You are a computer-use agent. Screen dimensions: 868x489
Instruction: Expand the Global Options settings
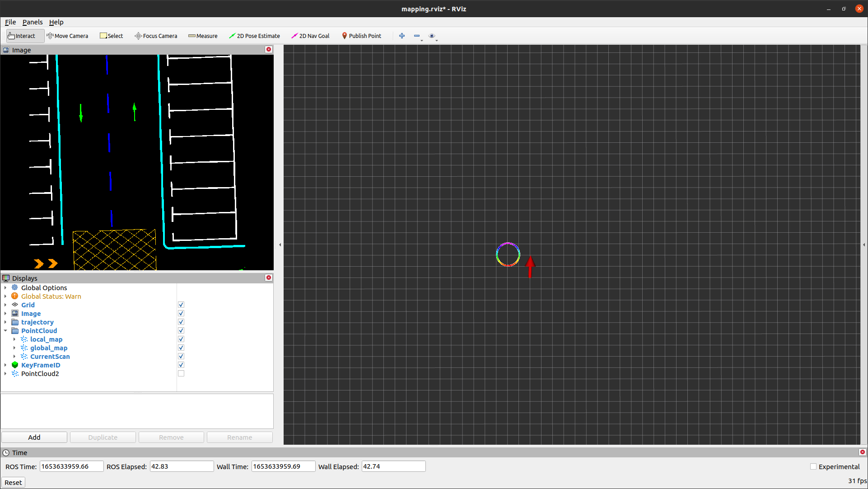coord(5,287)
